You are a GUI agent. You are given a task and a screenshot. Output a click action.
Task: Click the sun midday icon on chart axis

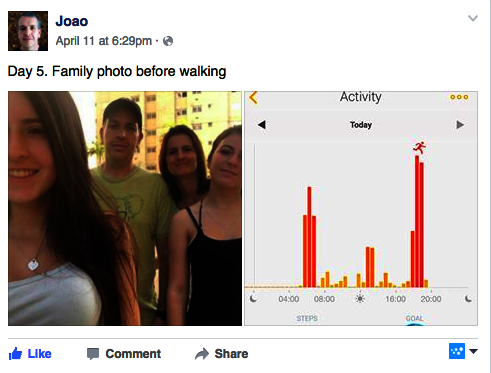click(x=360, y=298)
